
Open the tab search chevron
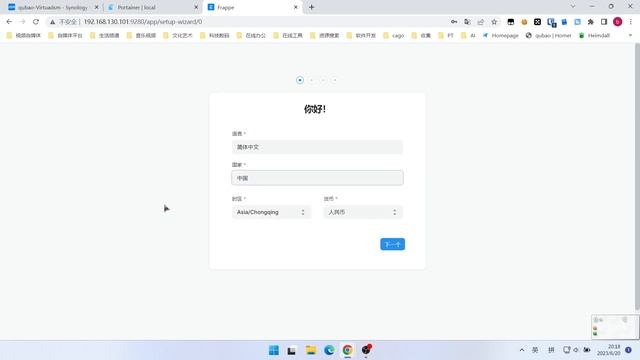[x=573, y=7]
